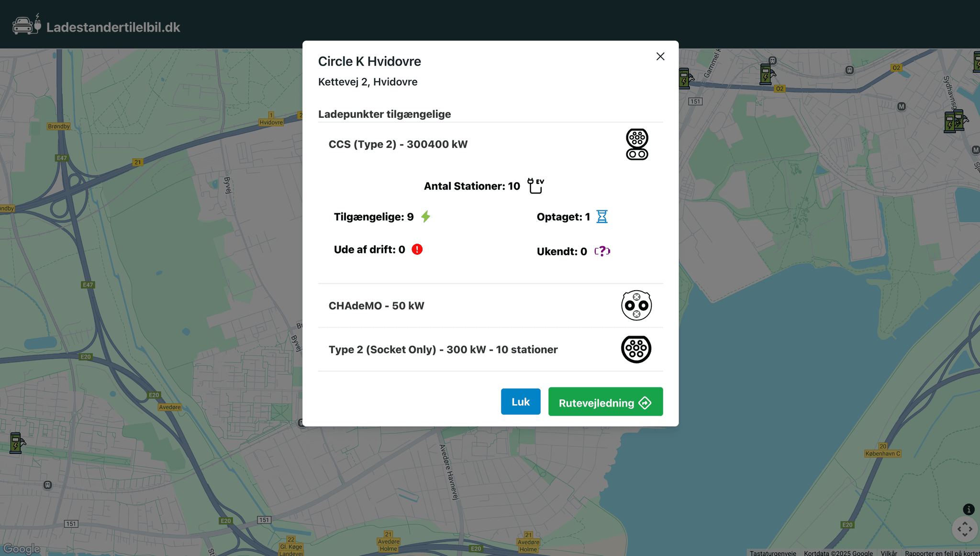Click the København C exit label
980x556 pixels.
[x=883, y=454]
